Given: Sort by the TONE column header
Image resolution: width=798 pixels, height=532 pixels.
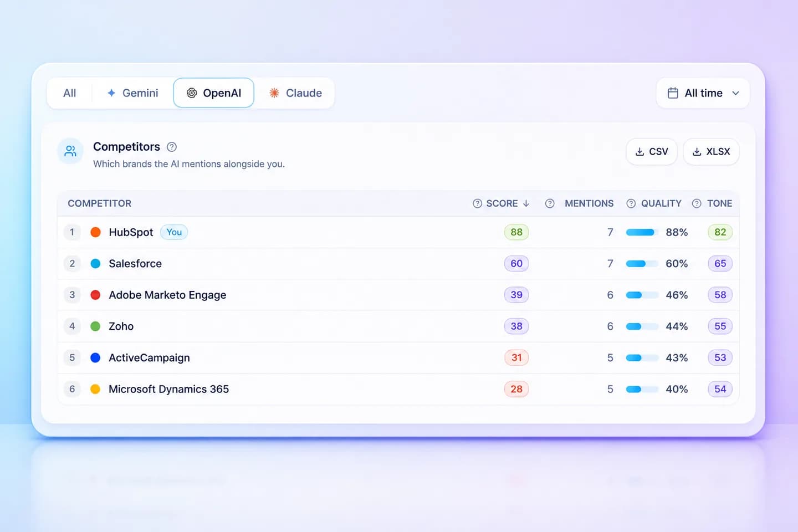Looking at the screenshot, I should pos(719,203).
